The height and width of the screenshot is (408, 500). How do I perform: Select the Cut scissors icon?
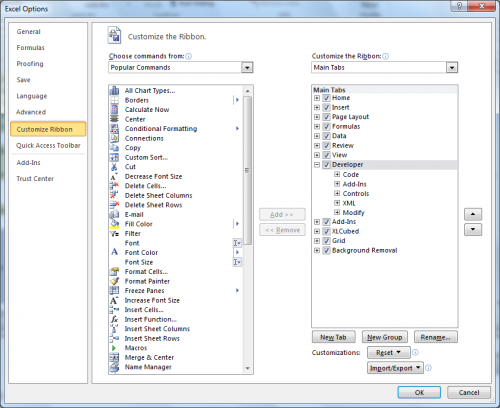114,167
